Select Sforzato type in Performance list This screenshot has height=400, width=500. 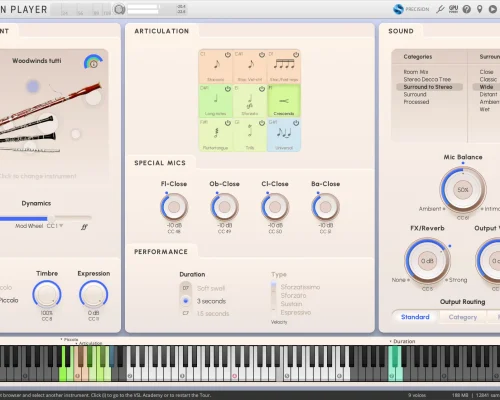click(293, 295)
